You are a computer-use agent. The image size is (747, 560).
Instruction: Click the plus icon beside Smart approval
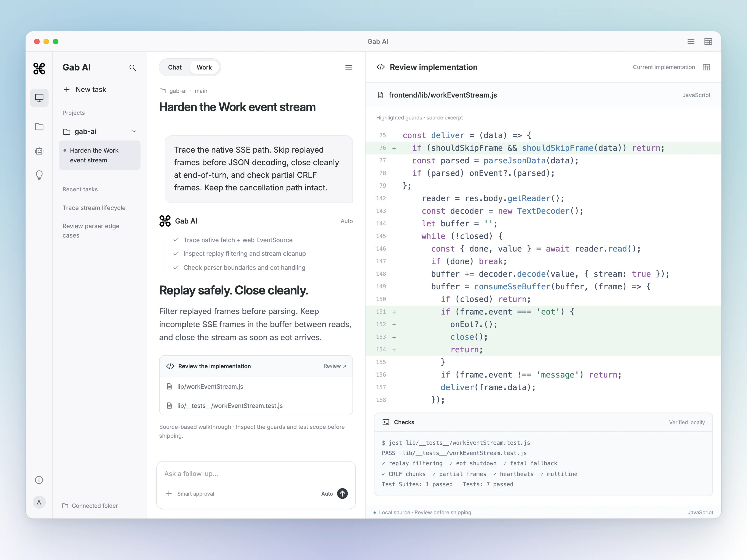[169, 493]
